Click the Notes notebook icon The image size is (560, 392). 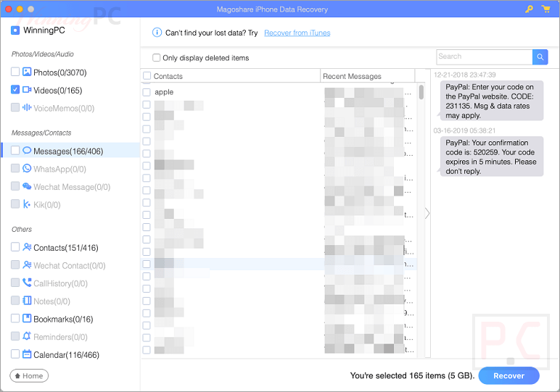tap(27, 300)
